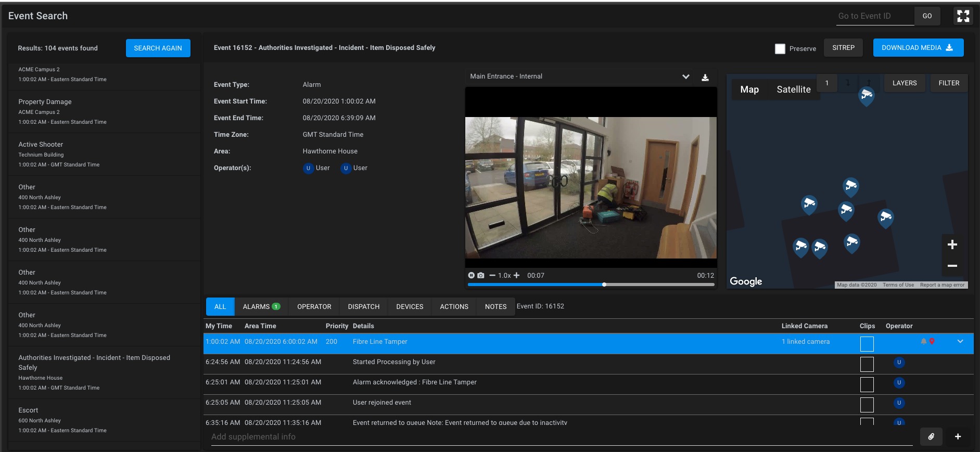Take a snapshot of the video

tap(481, 275)
